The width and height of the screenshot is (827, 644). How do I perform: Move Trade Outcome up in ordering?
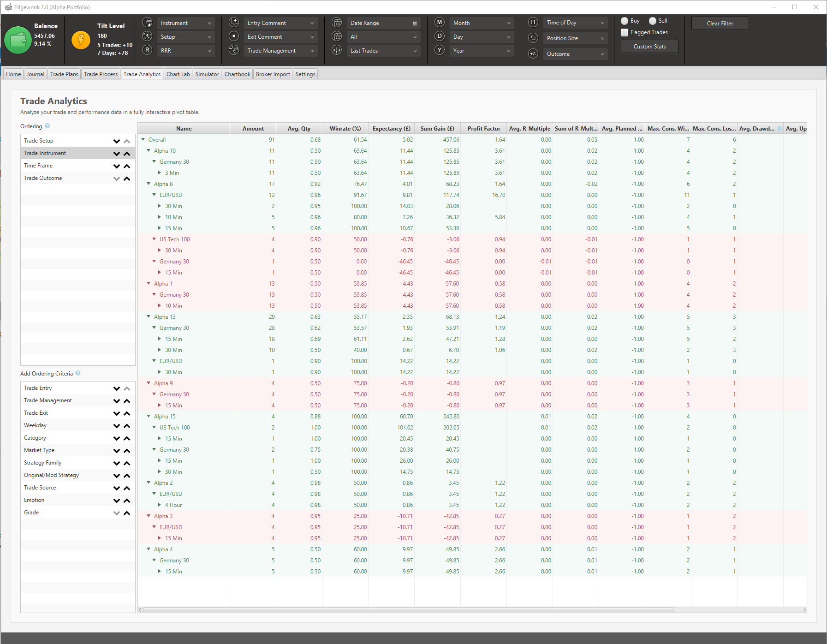[127, 179]
